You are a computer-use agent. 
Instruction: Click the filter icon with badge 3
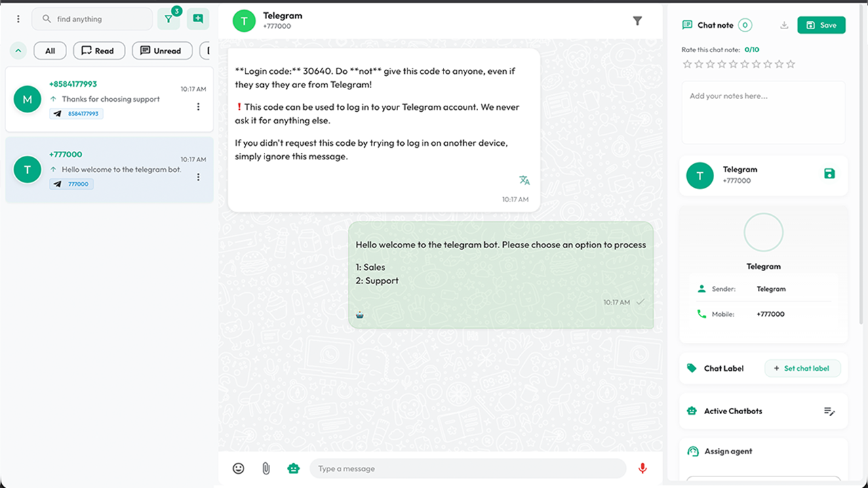click(x=168, y=19)
